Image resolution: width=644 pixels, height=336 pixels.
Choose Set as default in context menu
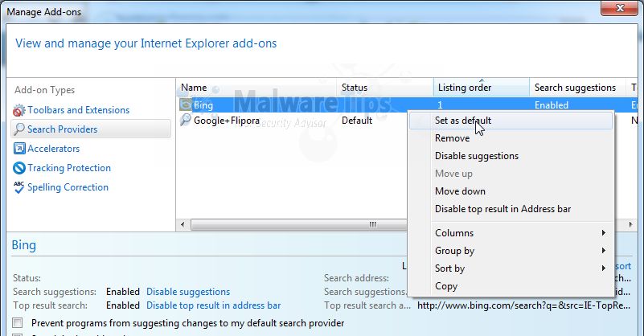click(511, 121)
